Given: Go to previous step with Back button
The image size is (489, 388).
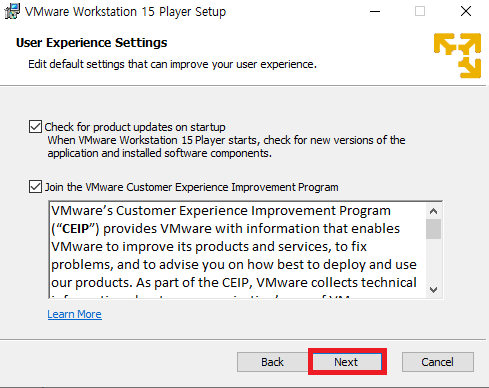Looking at the screenshot, I should tap(272, 362).
